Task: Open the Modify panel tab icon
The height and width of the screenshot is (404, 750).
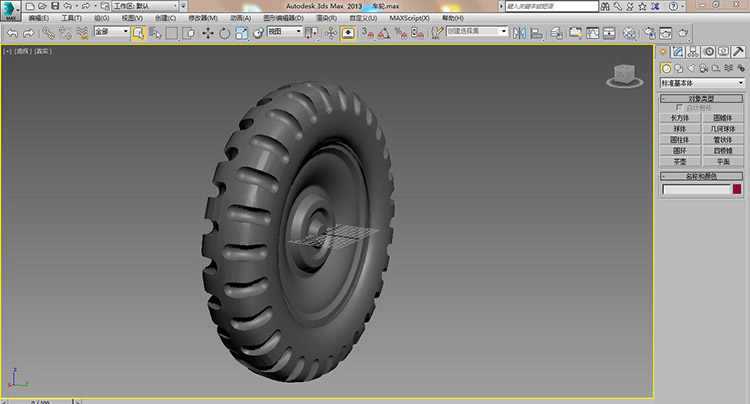Action: tap(678, 51)
